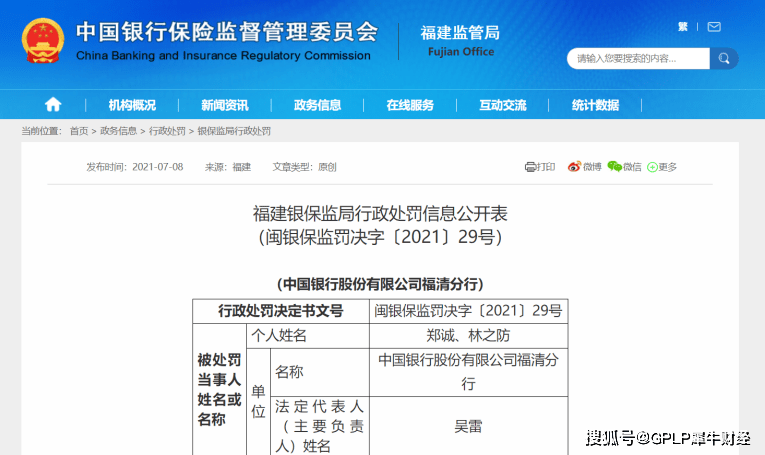Image resolution: width=765 pixels, height=455 pixels.
Task: Click table cell 郑诚、林之防
Action: 468,336
